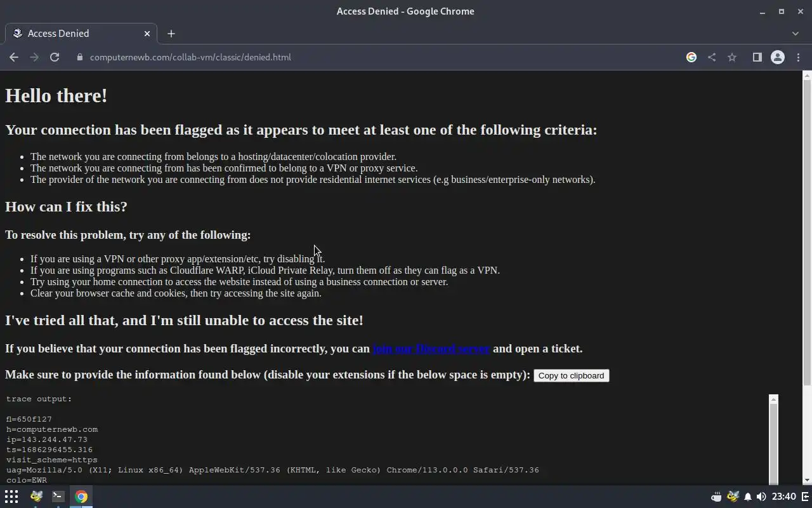Click the bee icon in system tray

coord(733,497)
